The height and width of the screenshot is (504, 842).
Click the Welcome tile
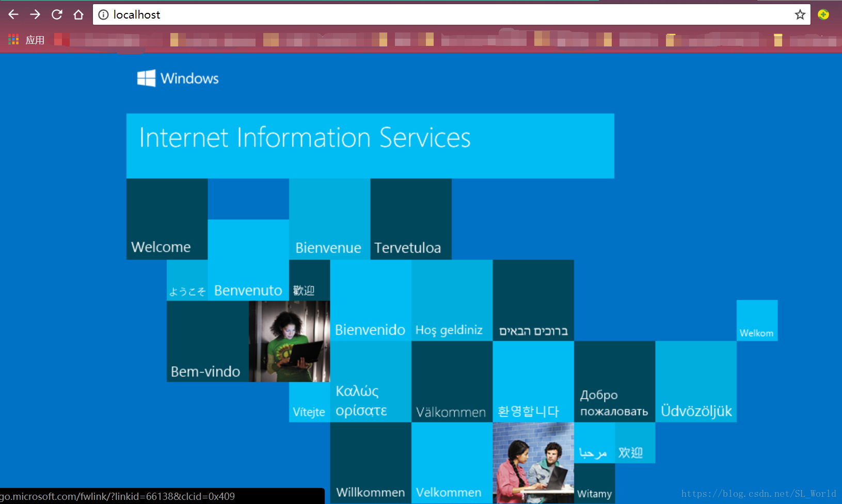(167, 219)
